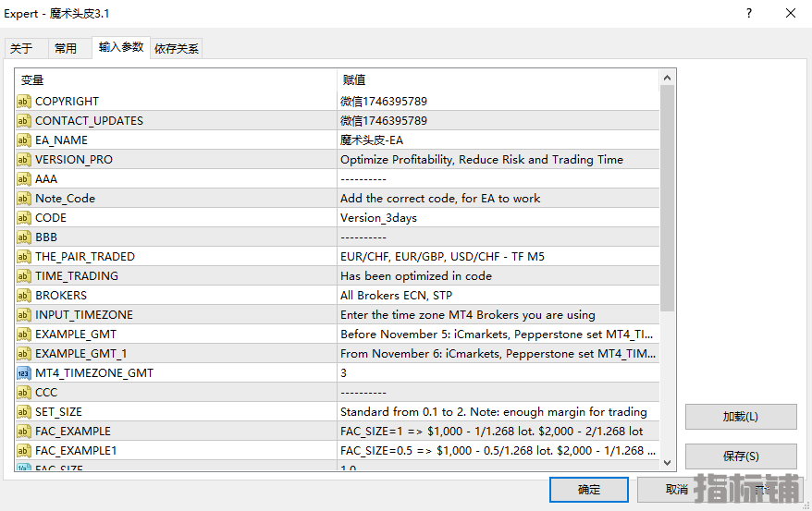Click the icon next to EA_NAME
Viewport: 812px width, 511px height.
click(x=24, y=140)
